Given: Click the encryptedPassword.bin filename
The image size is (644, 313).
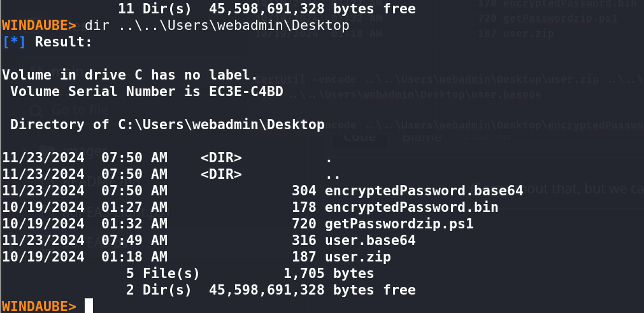Looking at the screenshot, I should [x=411, y=207].
